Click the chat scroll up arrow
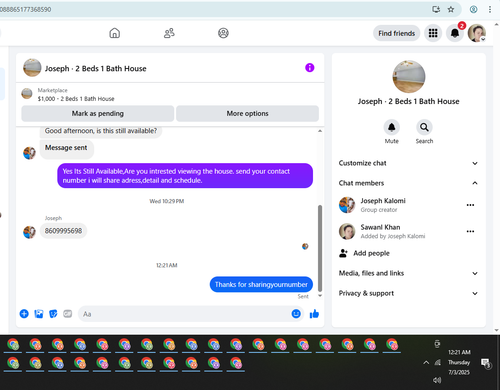 (320, 131)
